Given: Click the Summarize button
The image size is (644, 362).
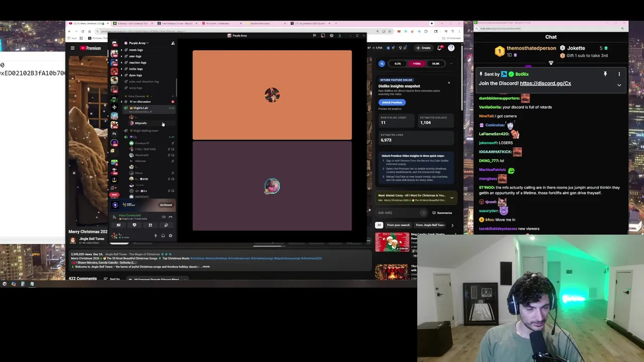Looking at the screenshot, I should coord(442,213).
